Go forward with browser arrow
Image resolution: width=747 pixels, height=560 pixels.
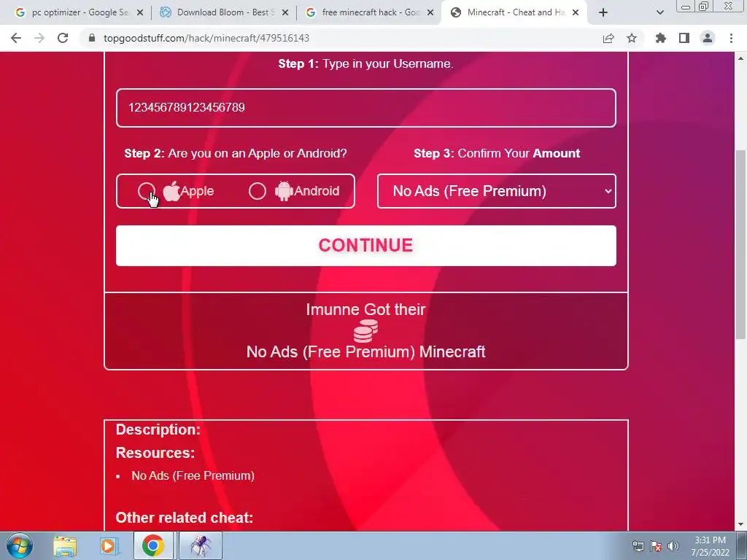[39, 38]
